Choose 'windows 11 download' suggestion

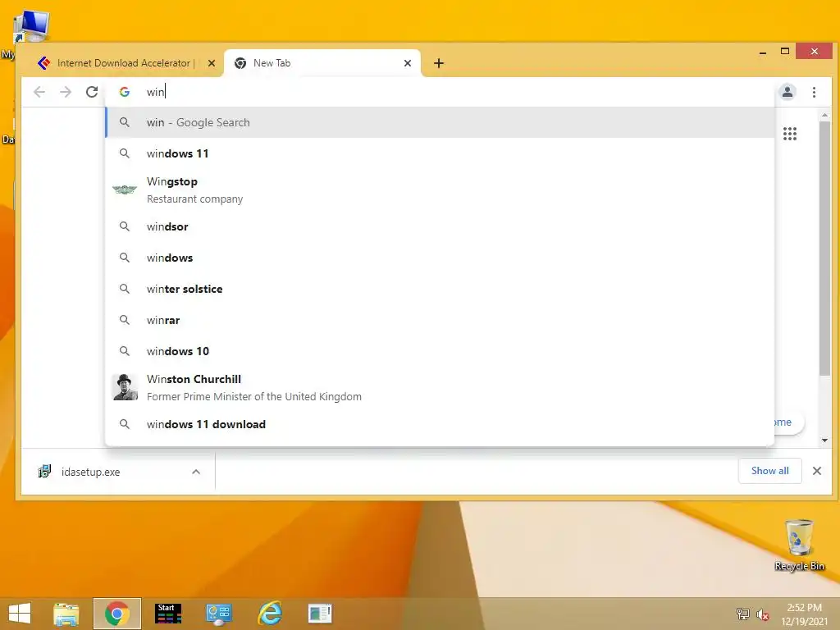pos(440,424)
